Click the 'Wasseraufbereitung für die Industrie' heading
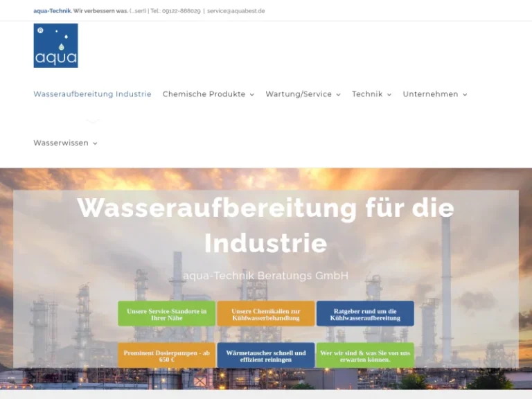Viewport: 532px width, 399px height. point(266,225)
